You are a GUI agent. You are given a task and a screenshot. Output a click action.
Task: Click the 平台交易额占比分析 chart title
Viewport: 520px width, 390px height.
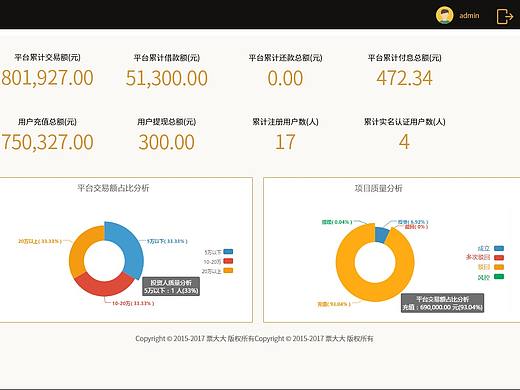(113, 188)
